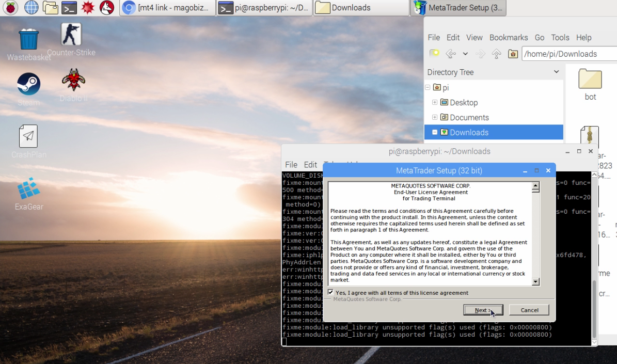Image resolution: width=617 pixels, height=364 pixels.
Task: Go up to parent folder
Action: tap(497, 54)
